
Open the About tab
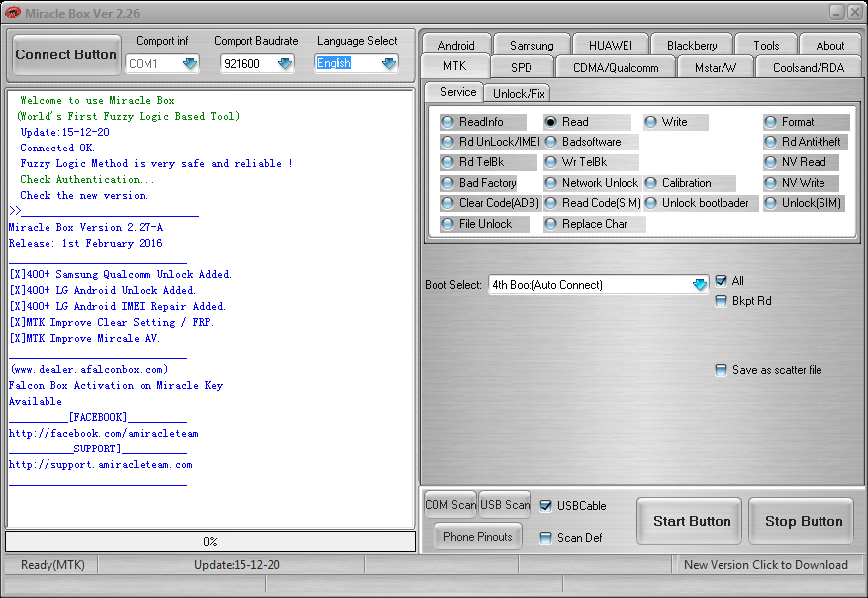(x=829, y=45)
